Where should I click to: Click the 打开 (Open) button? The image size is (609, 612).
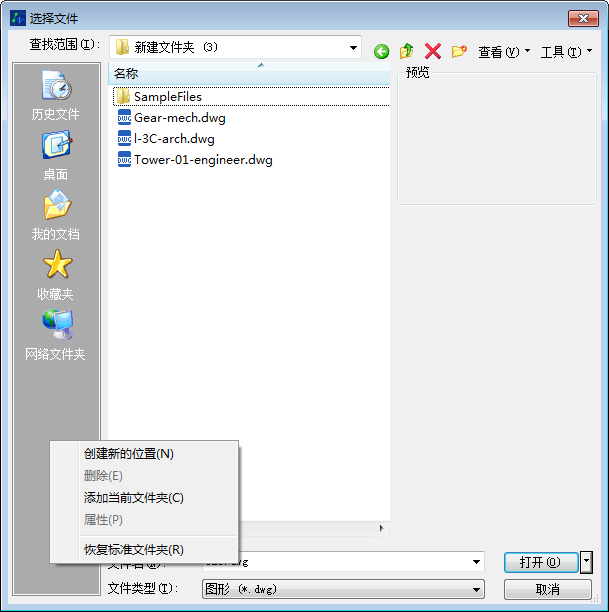point(541,562)
